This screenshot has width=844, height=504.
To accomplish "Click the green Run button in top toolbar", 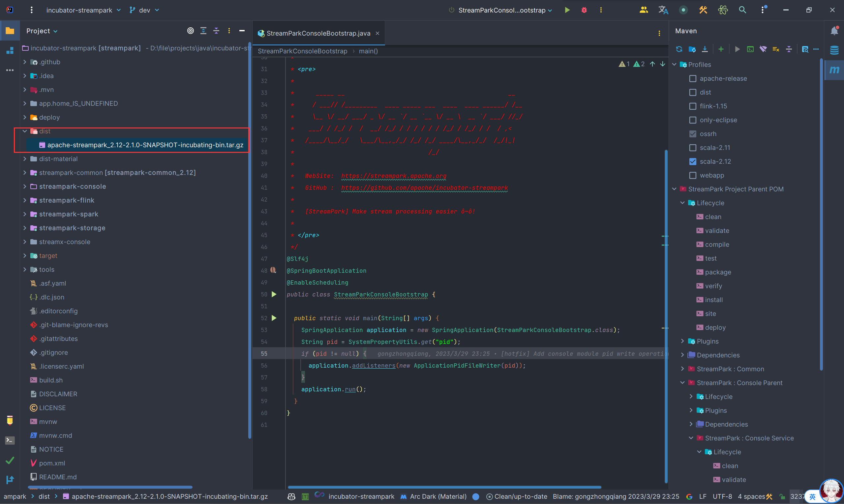I will pyautogui.click(x=567, y=10).
